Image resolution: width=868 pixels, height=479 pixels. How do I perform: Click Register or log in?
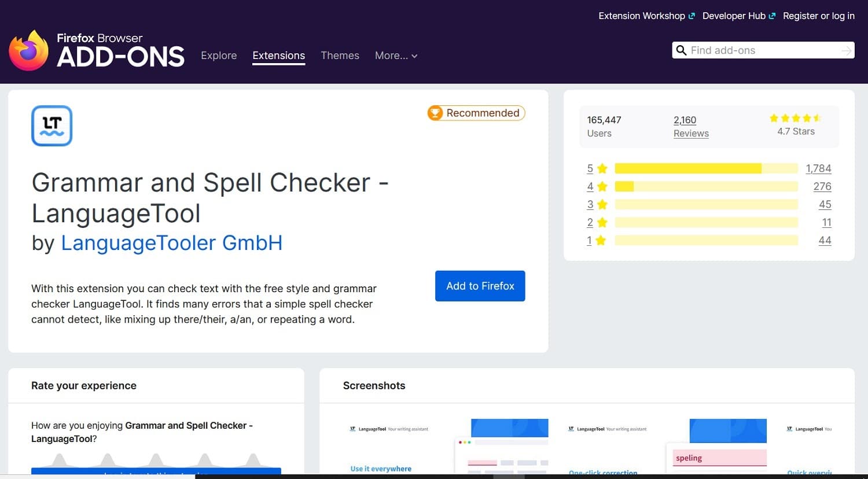819,16
